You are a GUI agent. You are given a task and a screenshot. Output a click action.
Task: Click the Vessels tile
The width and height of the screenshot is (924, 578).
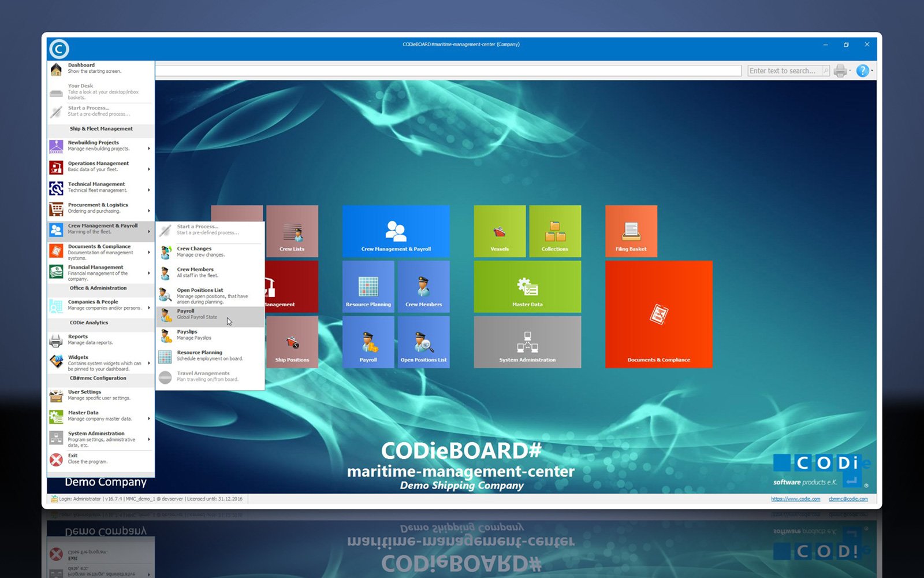pyautogui.click(x=500, y=231)
